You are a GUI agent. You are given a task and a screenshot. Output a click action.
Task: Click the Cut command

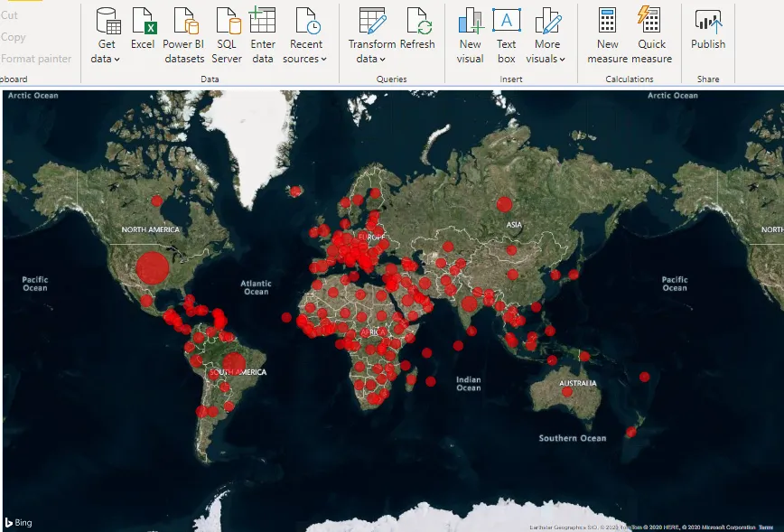coord(9,15)
